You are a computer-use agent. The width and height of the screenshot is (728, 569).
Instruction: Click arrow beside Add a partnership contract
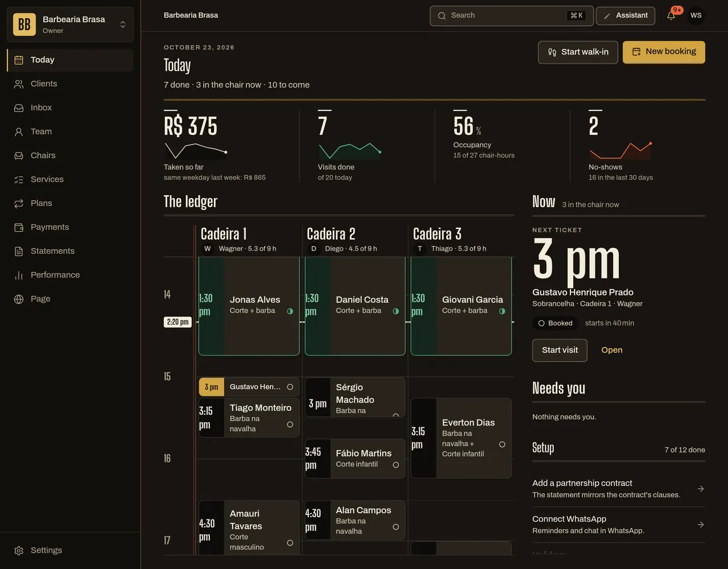click(701, 489)
